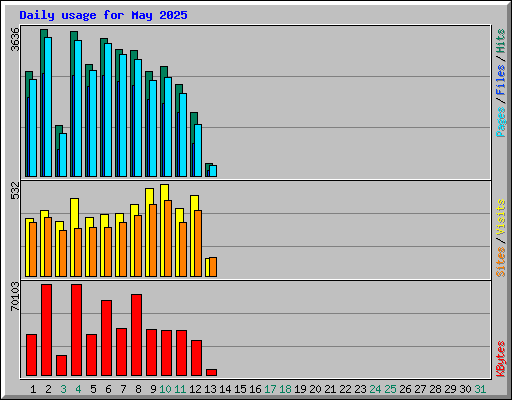Click the cyan "Pages" legend label
The image size is (512, 400).
pyautogui.click(x=501, y=122)
